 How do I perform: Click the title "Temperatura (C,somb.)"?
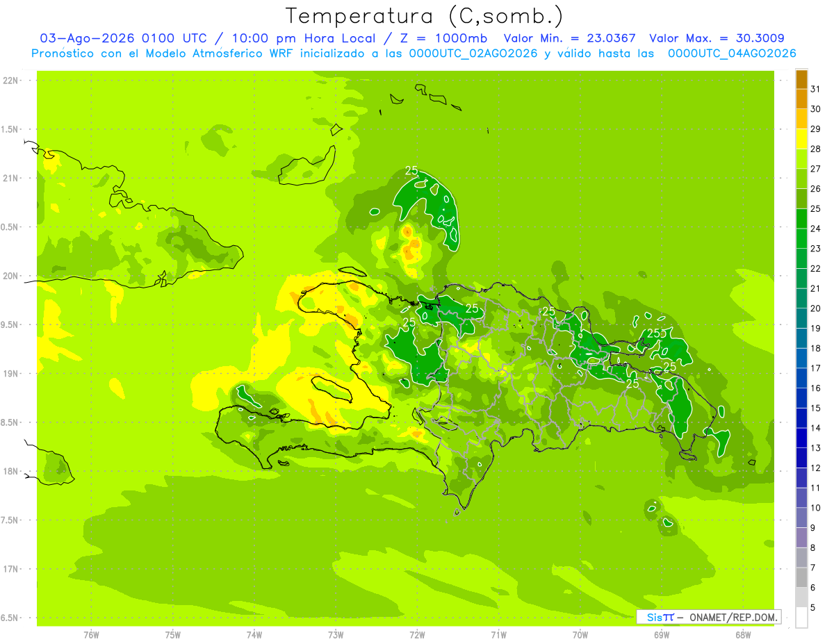coord(425,16)
